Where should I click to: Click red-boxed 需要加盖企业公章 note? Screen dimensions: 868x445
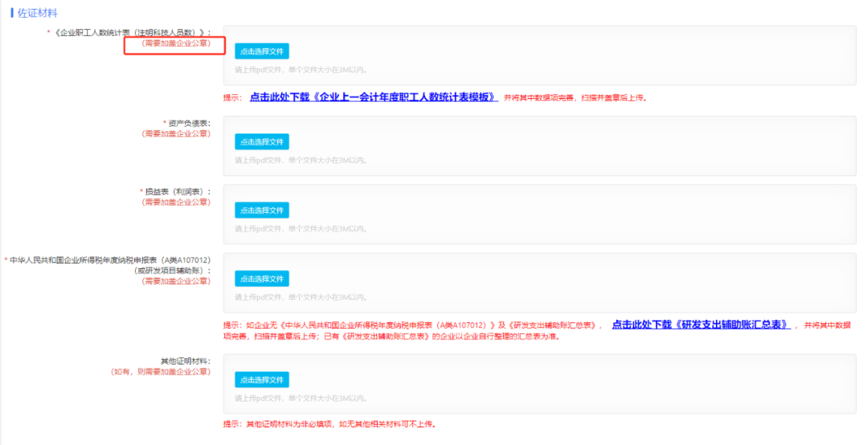(176, 43)
